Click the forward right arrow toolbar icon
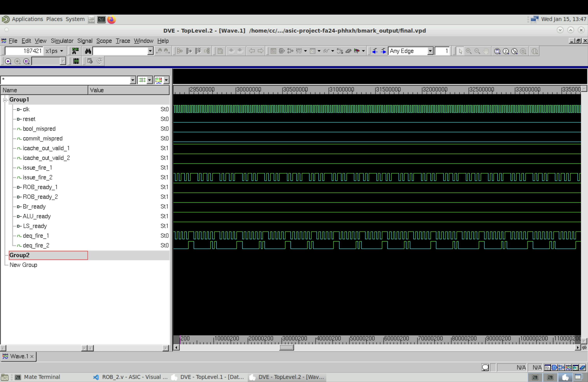 pyautogui.click(x=260, y=51)
